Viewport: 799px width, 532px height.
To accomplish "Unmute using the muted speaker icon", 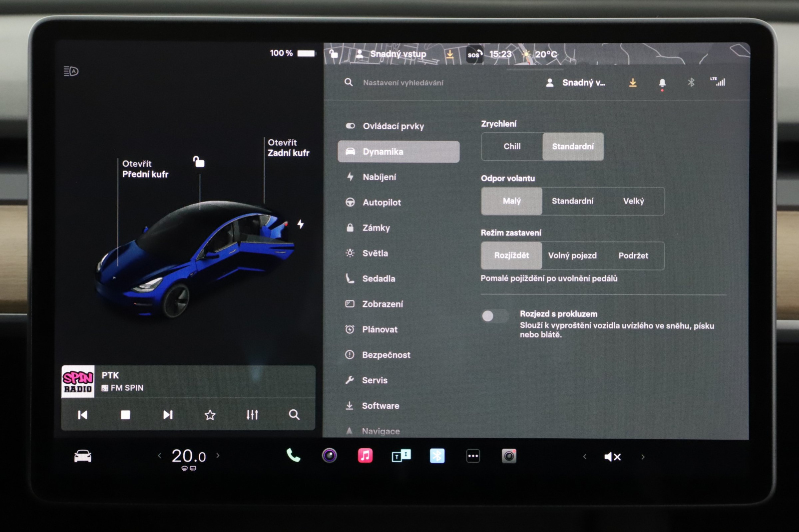I will [x=612, y=457].
